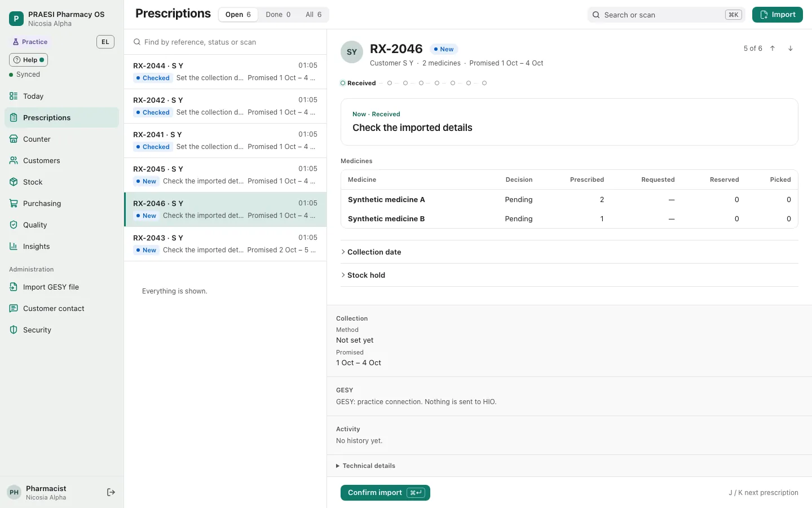Click the SY customer avatar
The image size is (812, 508).
(x=352, y=52)
